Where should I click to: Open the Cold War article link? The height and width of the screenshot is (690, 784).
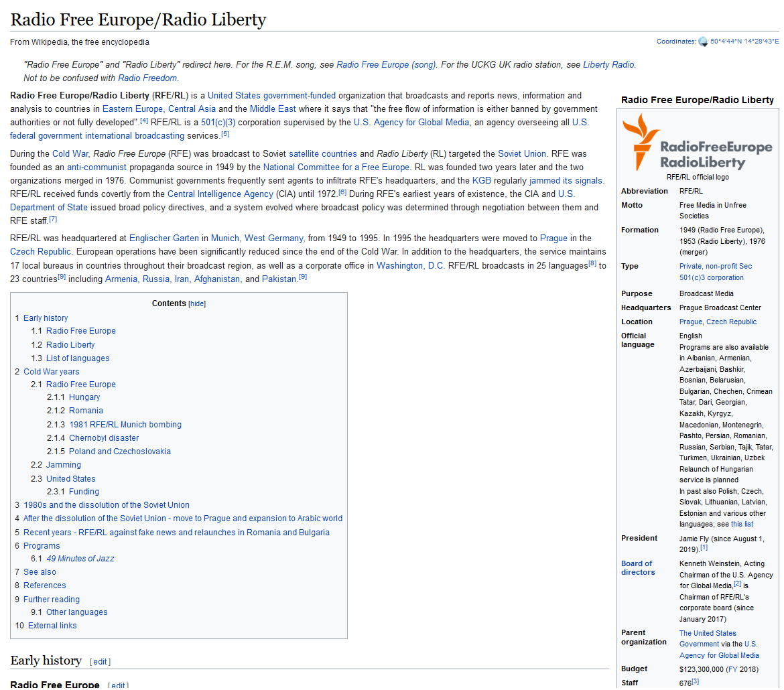(x=70, y=154)
